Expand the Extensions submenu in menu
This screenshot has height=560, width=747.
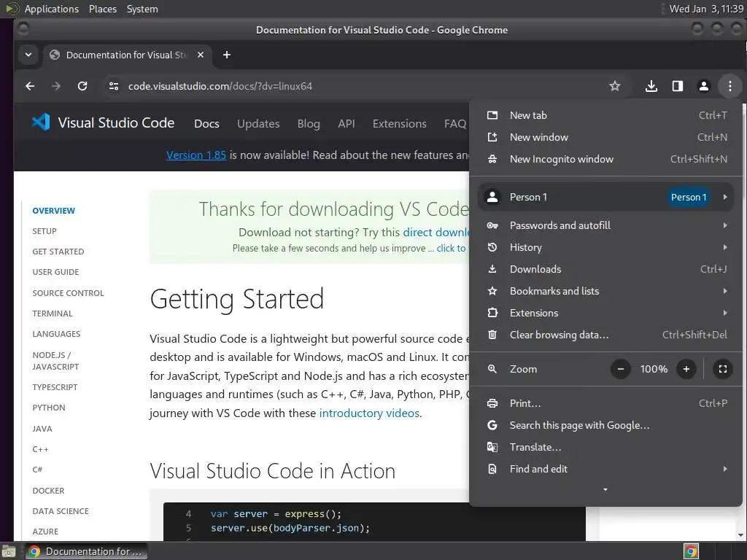point(606,313)
